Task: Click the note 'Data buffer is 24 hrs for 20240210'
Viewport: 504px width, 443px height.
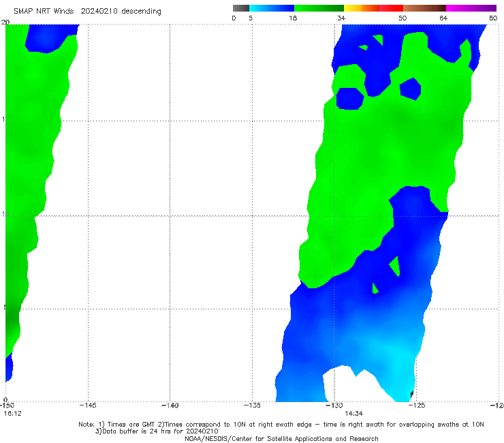Action: coord(157,431)
